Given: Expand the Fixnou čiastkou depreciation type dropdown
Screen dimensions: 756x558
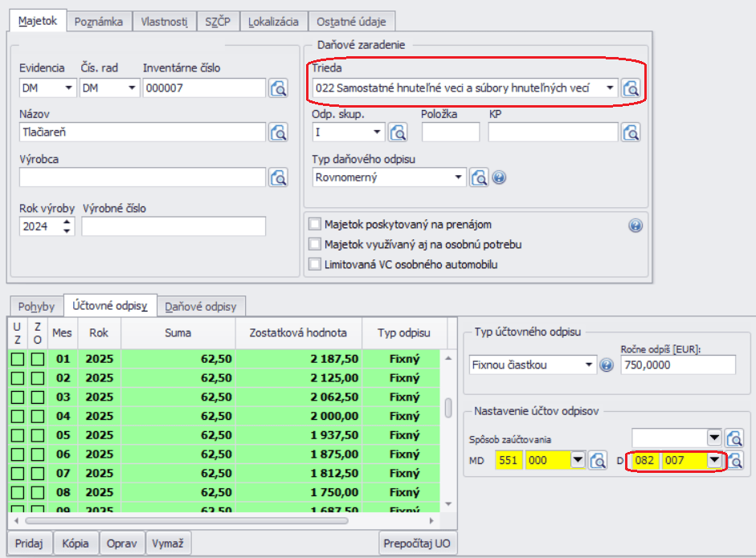Looking at the screenshot, I should [x=590, y=365].
